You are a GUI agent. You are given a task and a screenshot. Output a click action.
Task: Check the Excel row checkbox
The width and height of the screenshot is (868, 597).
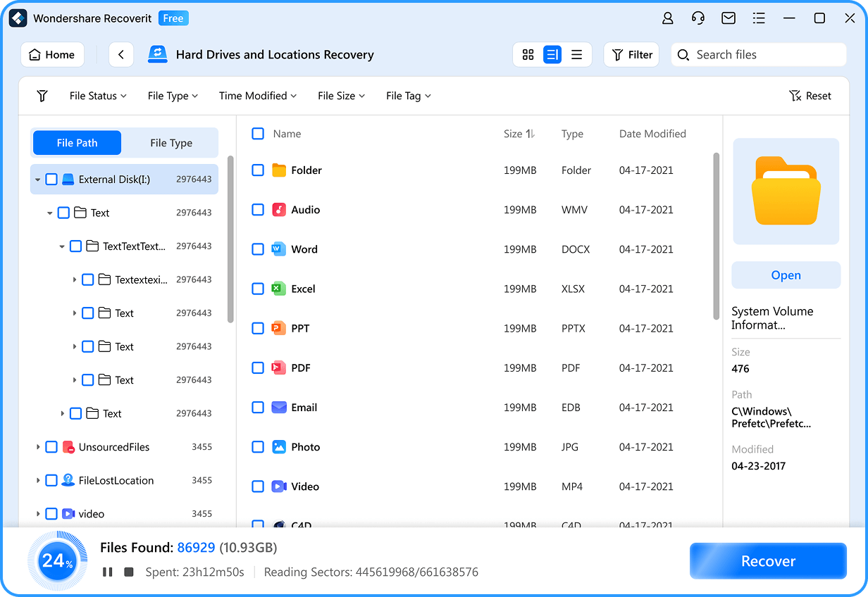[x=258, y=289]
